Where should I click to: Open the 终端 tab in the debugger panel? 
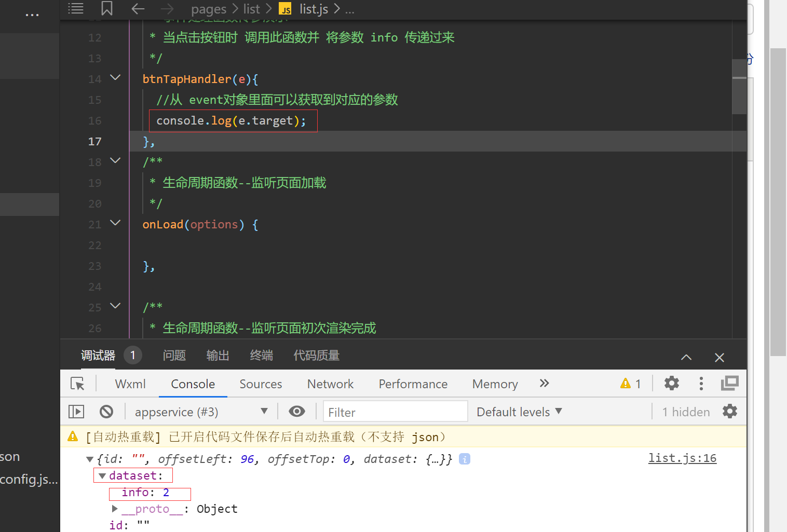click(x=261, y=355)
